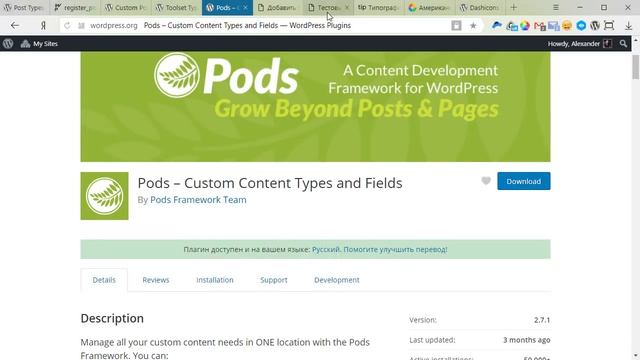
Task: Click Помогите улучшить перевод link
Action: click(x=396, y=249)
